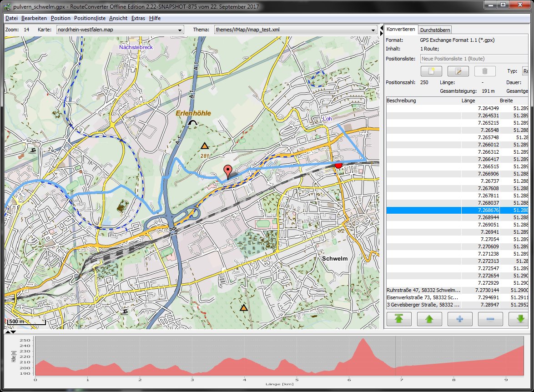The image size is (534, 392).
Task: Move position to top of list
Action: click(398, 319)
